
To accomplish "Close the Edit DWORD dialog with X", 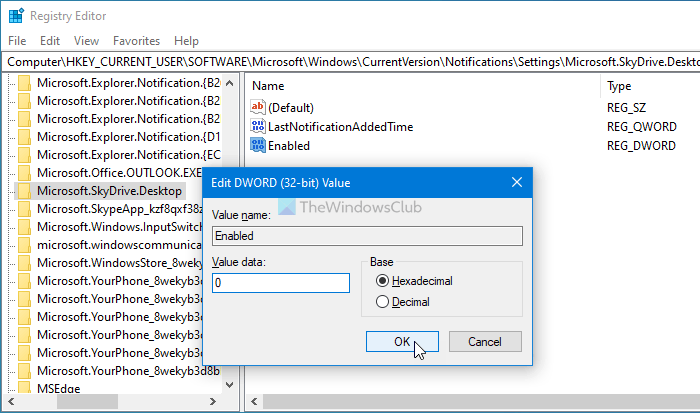I will (517, 182).
